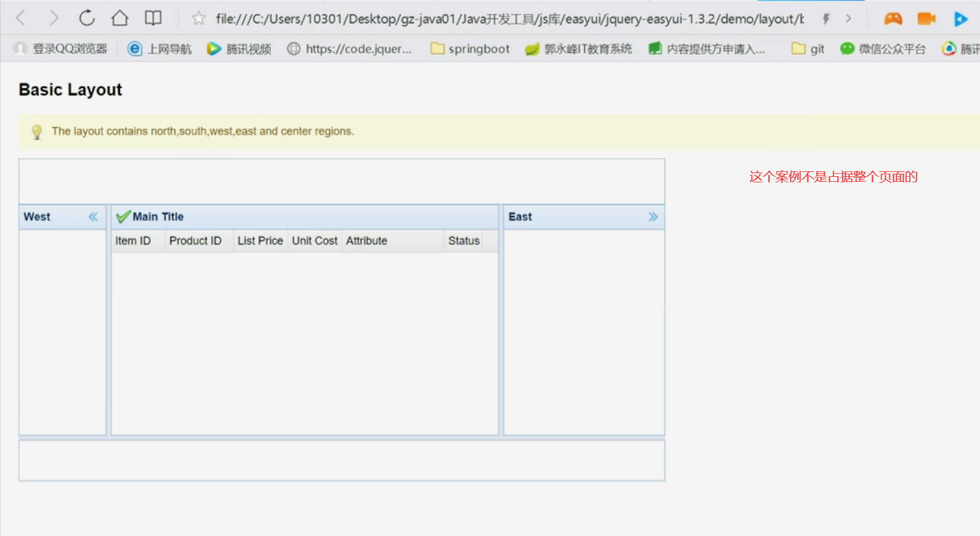Click the Product ID column header
Image resolution: width=980 pixels, height=536 pixels.
200,241
